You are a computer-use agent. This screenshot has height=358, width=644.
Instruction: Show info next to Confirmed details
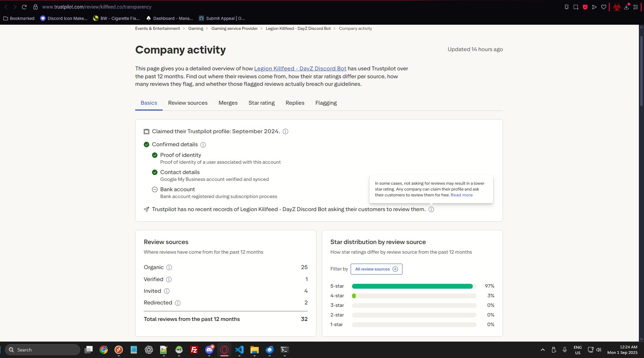tap(203, 145)
